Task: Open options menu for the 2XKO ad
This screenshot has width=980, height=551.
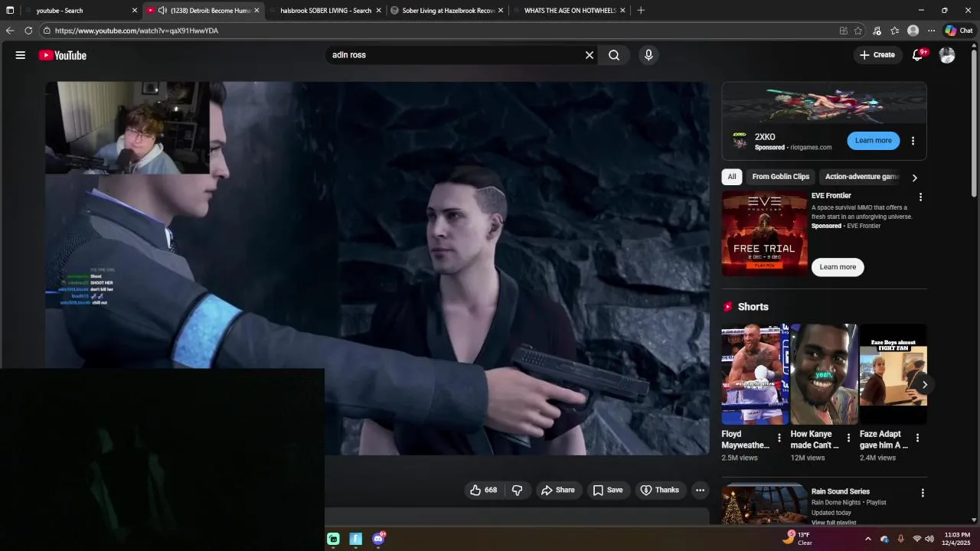Action: click(913, 141)
